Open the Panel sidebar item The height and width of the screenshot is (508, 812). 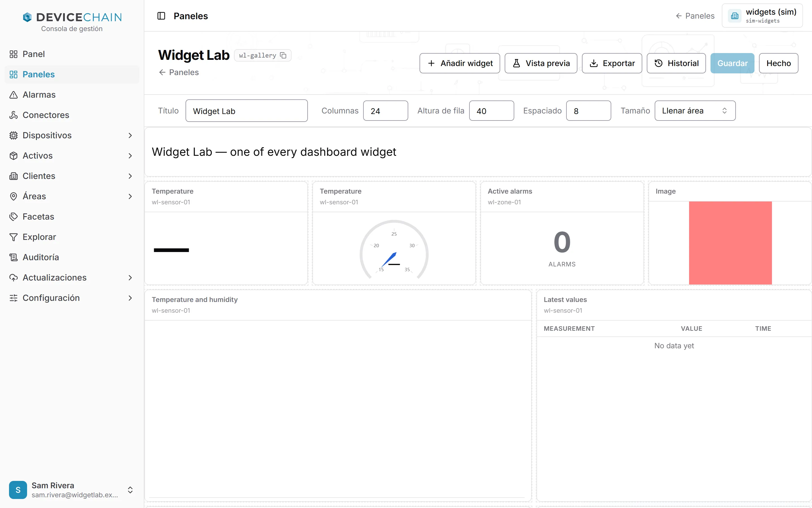tap(72, 54)
